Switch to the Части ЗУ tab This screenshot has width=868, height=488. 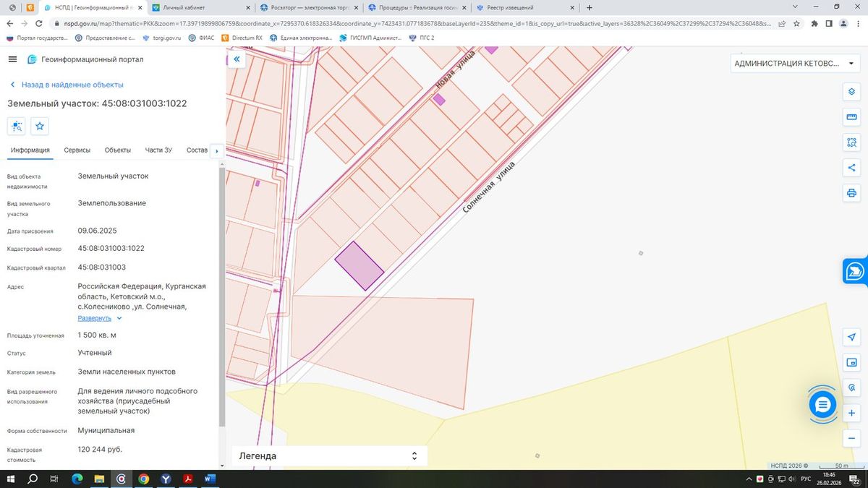click(158, 150)
